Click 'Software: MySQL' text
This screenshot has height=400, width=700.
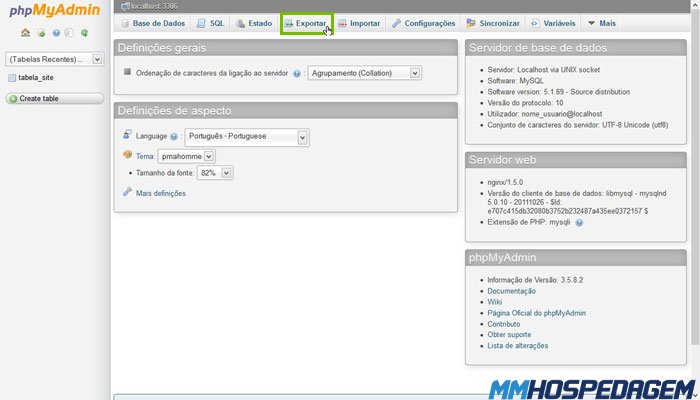point(515,81)
